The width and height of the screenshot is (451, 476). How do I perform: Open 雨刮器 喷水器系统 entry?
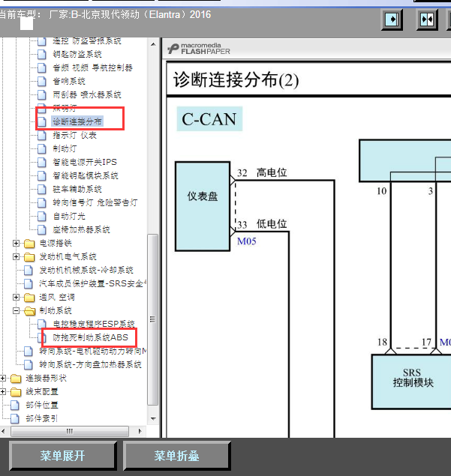tap(87, 94)
